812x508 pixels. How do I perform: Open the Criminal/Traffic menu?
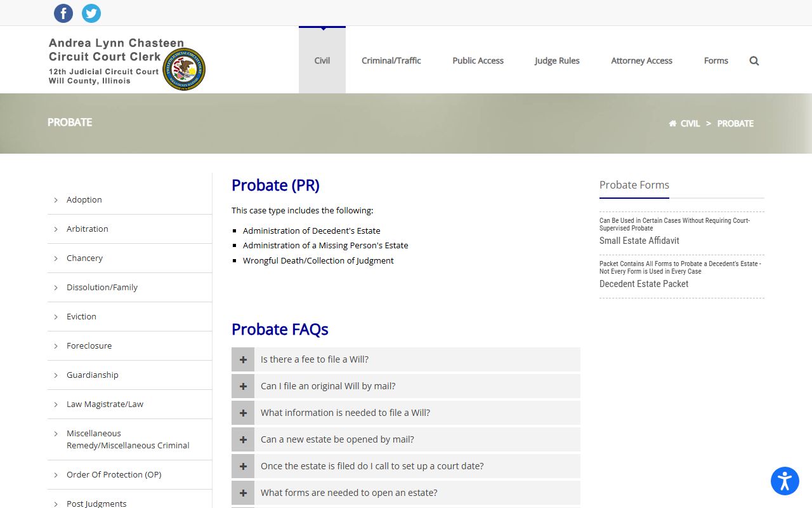391,60
